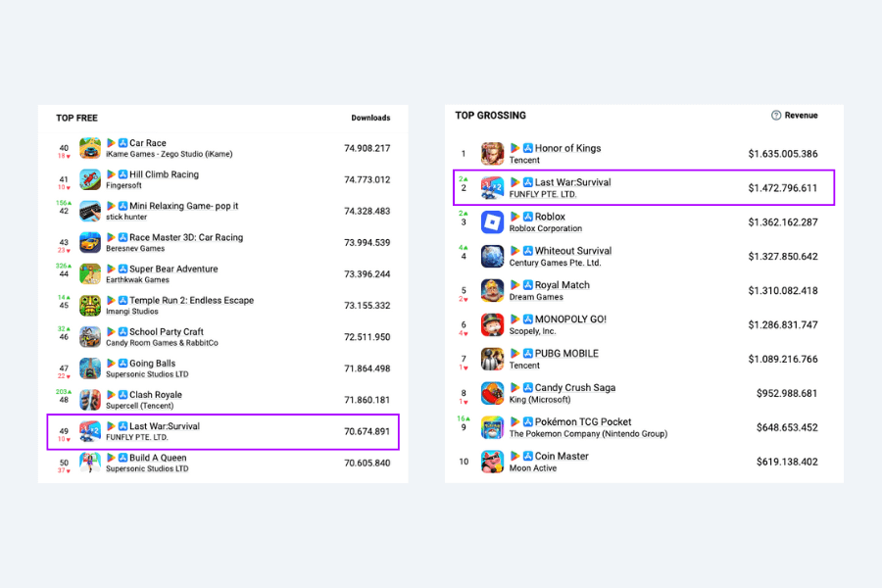The width and height of the screenshot is (882, 588).
Task: Click the Coin Master app icon
Action: pyautogui.click(x=492, y=462)
